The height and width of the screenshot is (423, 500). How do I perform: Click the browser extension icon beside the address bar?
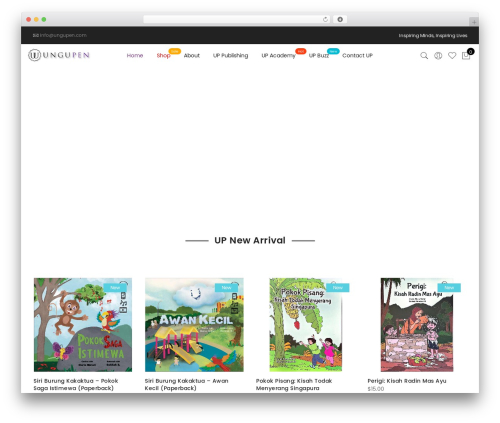pyautogui.click(x=340, y=20)
